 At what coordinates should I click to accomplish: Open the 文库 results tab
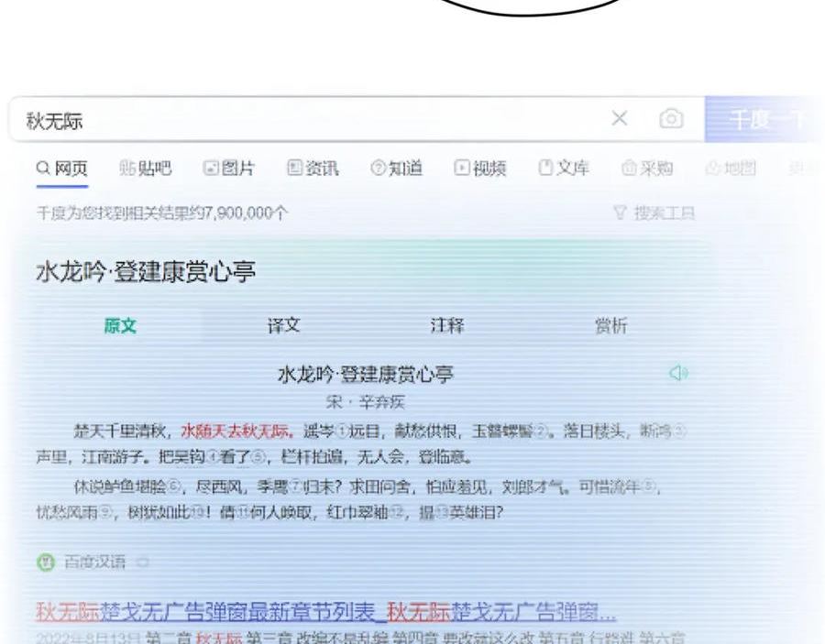[x=564, y=169]
